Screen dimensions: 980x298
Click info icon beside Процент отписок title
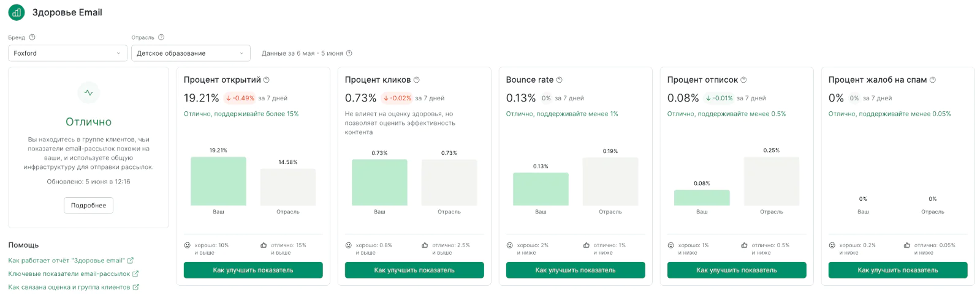pyautogui.click(x=743, y=80)
